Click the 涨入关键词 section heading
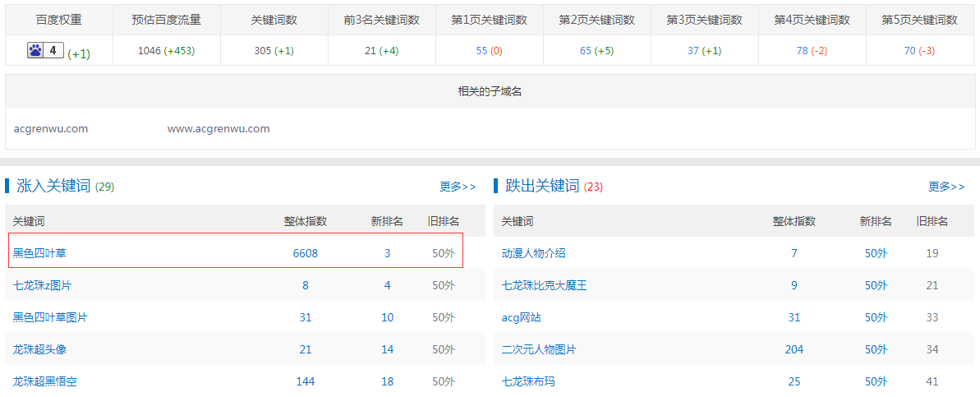Image resolution: width=980 pixels, height=397 pixels. [53, 186]
